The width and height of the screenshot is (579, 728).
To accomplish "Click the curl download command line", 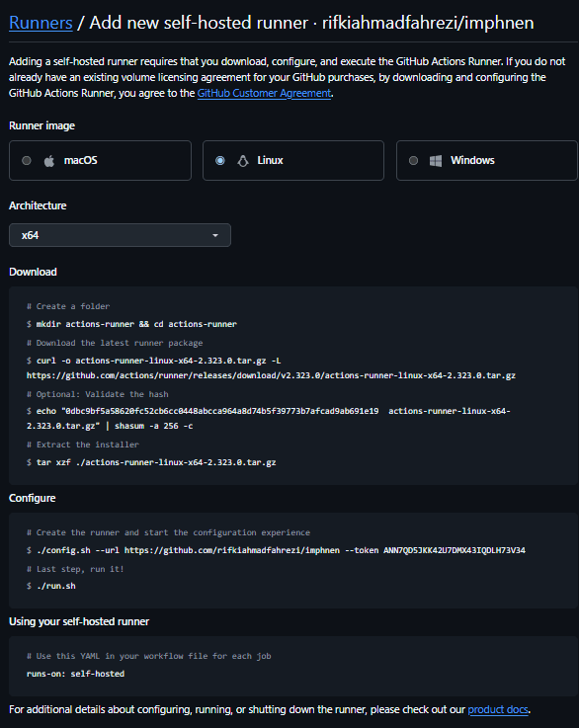I will tap(154, 361).
